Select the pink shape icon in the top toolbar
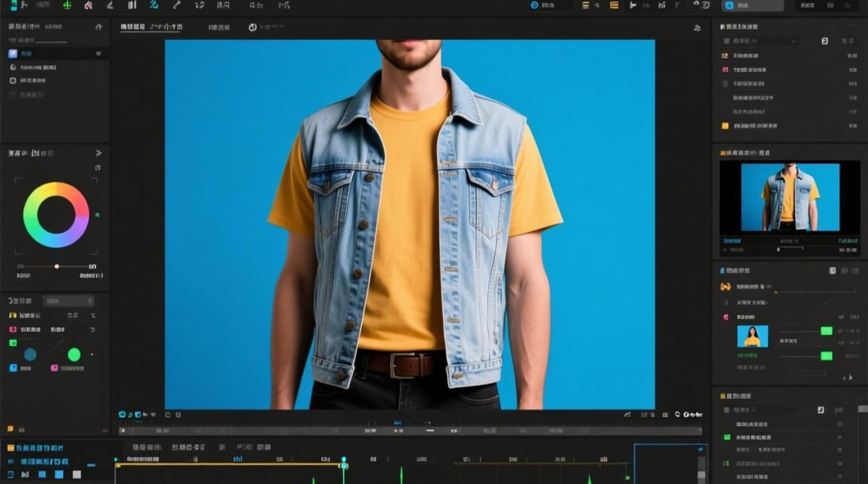868x484 pixels. point(88,5)
